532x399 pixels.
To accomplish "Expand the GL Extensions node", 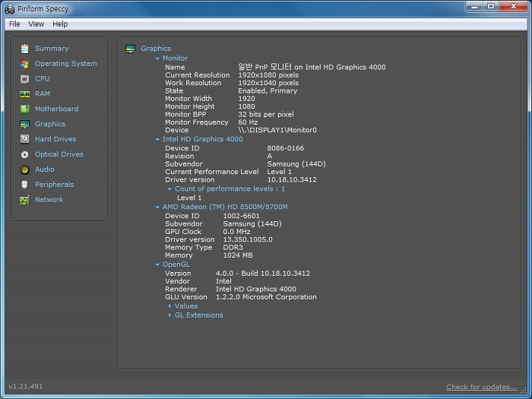I will (169, 315).
